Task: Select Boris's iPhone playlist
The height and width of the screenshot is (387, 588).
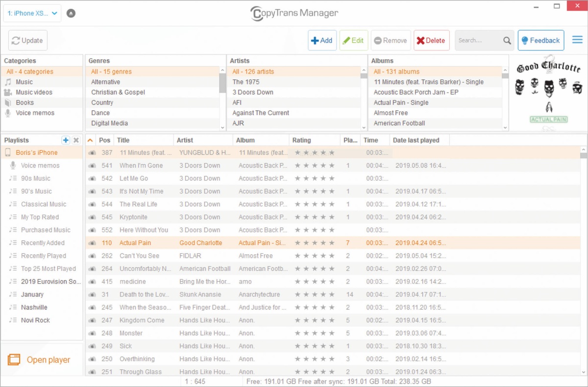Action: (42, 152)
